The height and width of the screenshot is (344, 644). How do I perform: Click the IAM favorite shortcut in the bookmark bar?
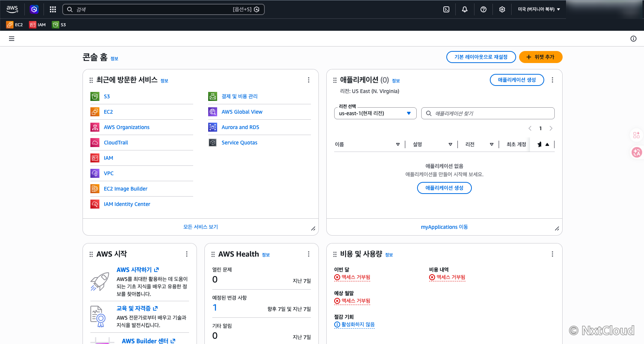click(38, 25)
